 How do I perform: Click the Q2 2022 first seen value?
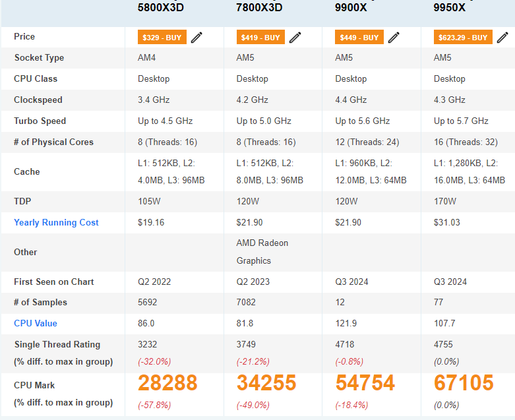[x=154, y=282]
